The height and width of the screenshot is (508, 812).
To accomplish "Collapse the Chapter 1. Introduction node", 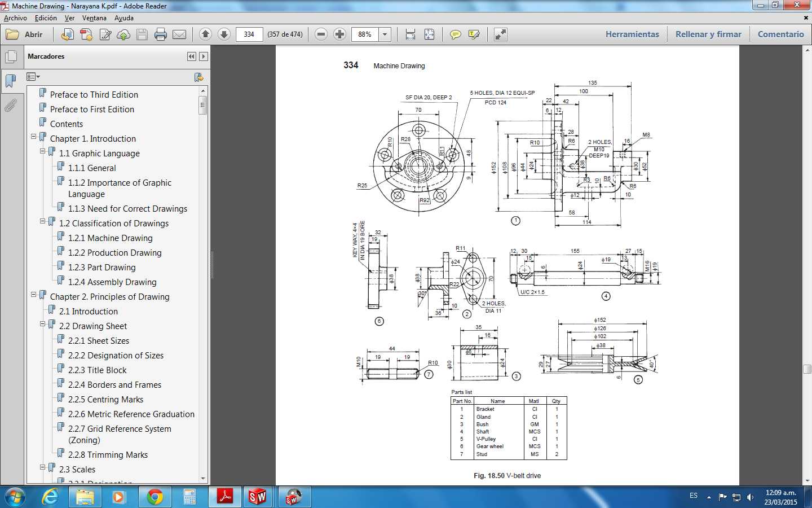I will tap(33, 137).
